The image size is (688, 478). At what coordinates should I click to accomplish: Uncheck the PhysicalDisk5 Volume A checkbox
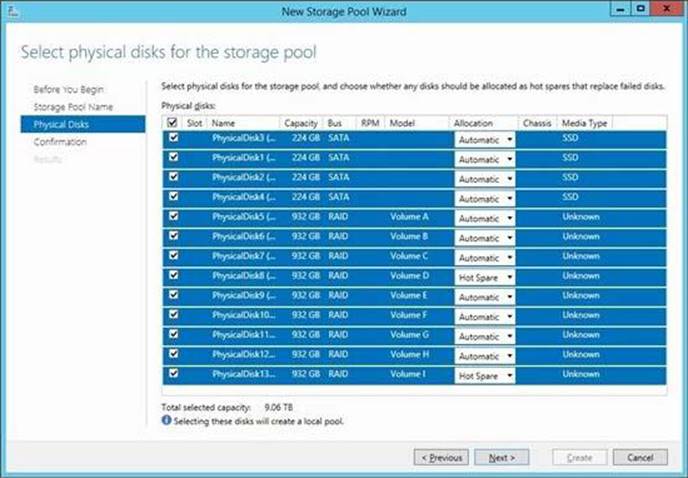click(x=174, y=217)
